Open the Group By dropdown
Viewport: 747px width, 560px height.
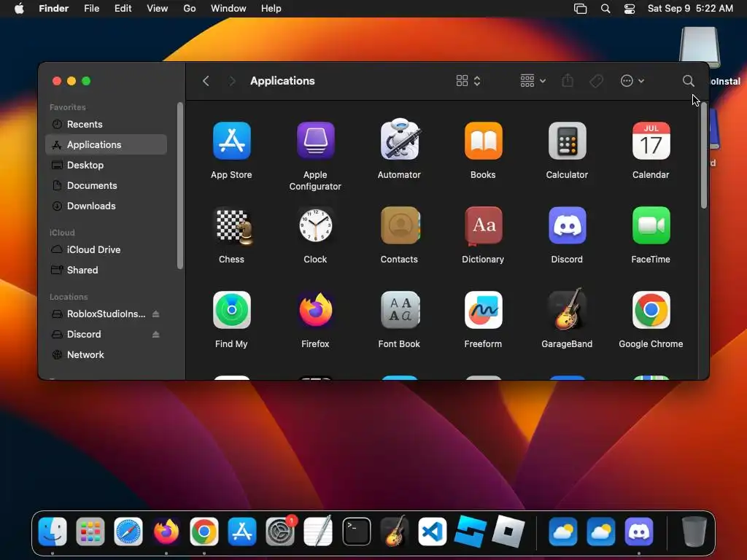tap(533, 81)
